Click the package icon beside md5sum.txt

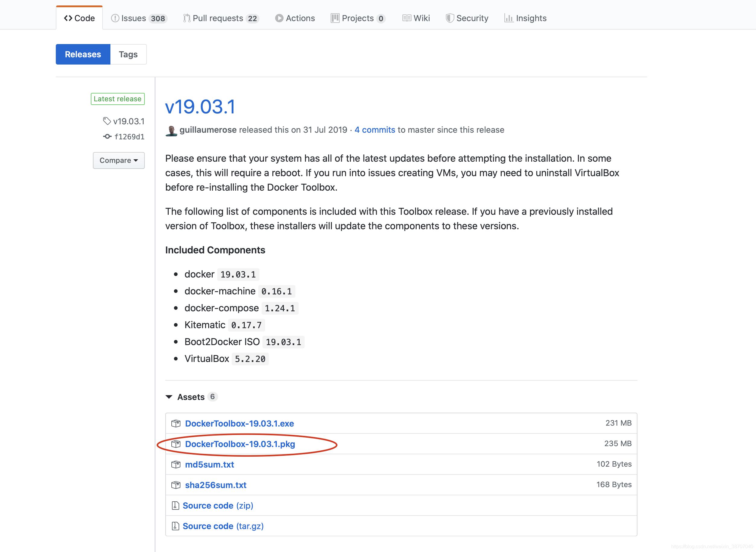pos(176,465)
